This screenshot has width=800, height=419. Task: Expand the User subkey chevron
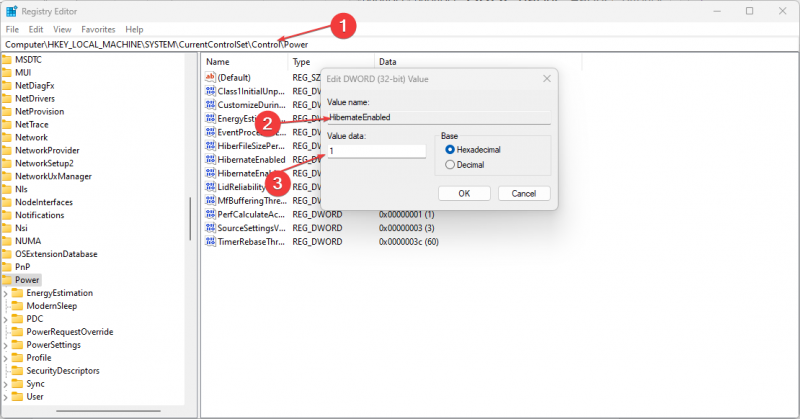[x=6, y=397]
